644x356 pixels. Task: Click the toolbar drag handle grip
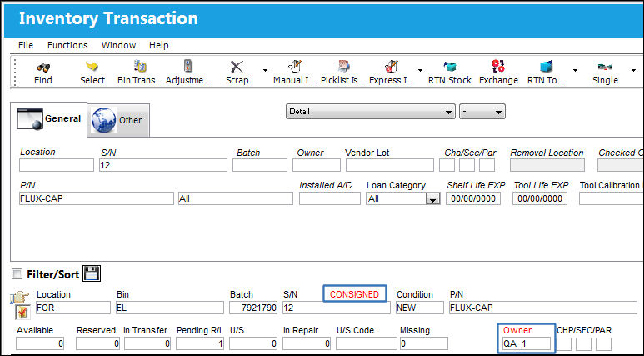[x=16, y=73]
